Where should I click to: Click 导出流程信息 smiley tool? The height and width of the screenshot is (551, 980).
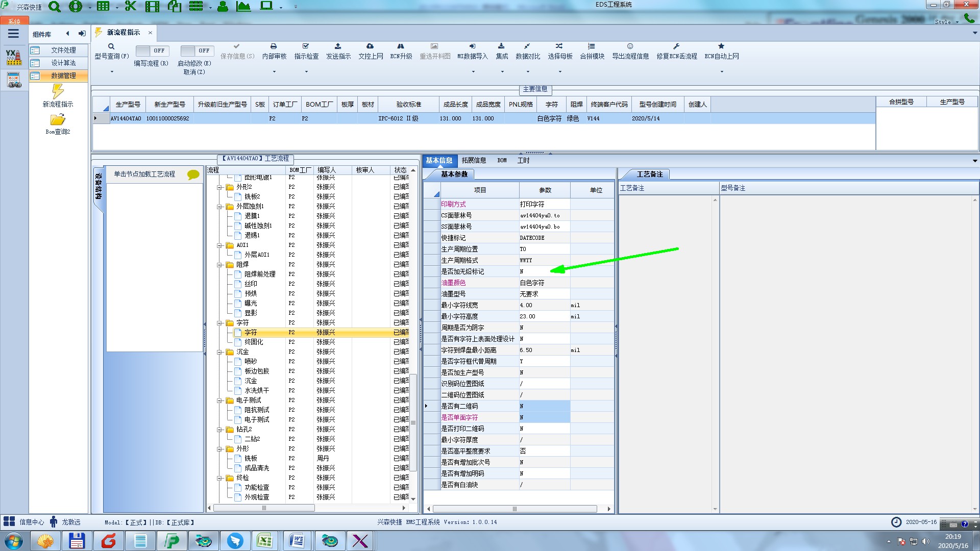click(630, 52)
